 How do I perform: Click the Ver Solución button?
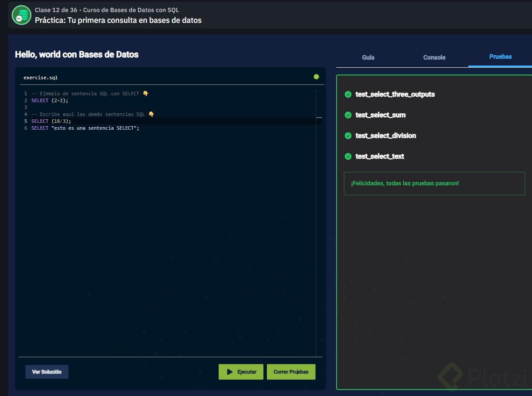[47, 372]
